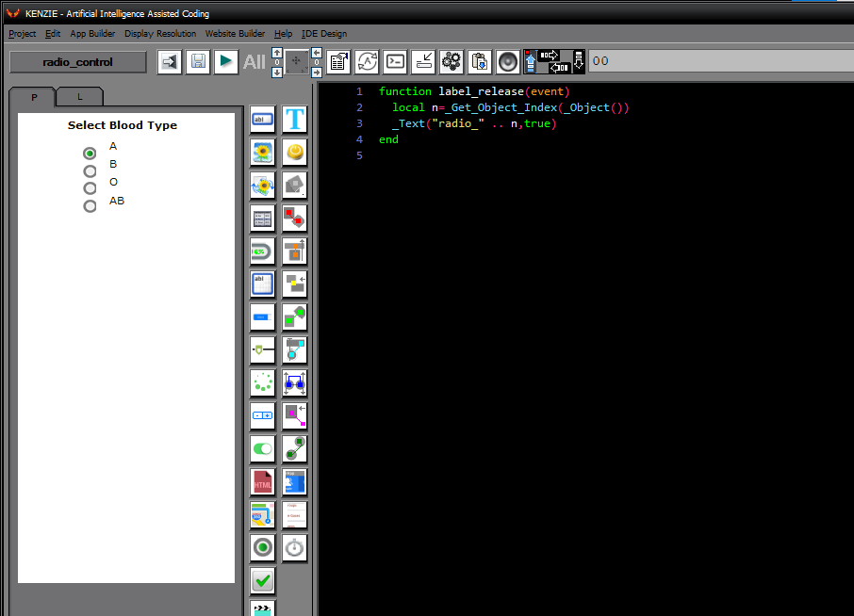Add the green radio button widget
This screenshot has width=854, height=616.
(263, 547)
